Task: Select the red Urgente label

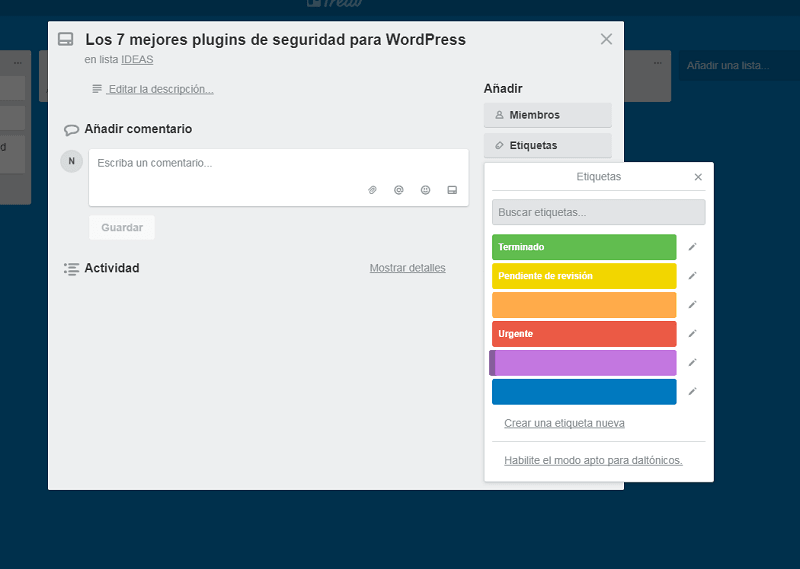Action: click(584, 334)
